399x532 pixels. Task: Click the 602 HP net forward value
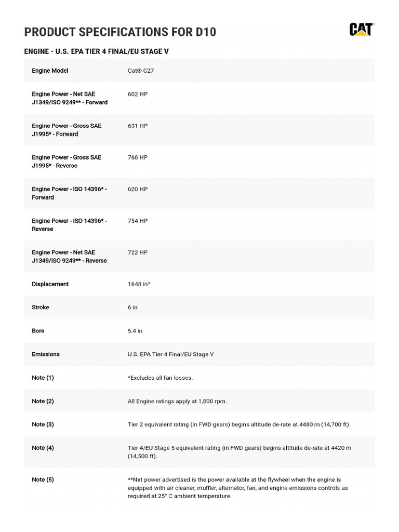pyautogui.click(x=138, y=94)
